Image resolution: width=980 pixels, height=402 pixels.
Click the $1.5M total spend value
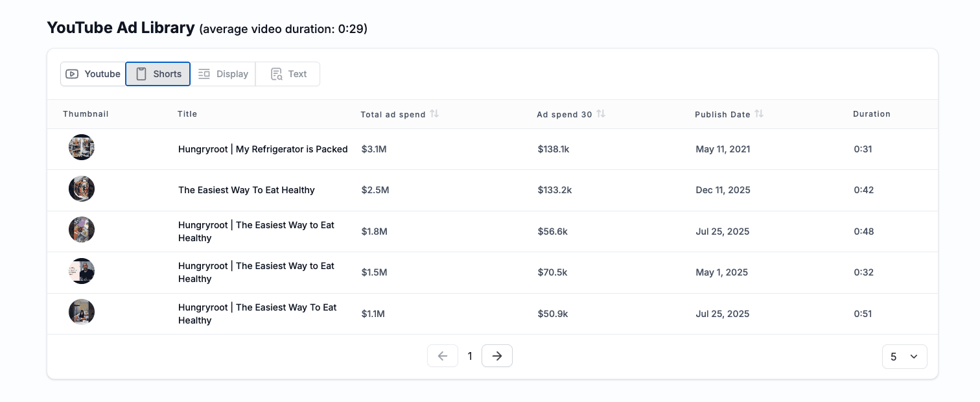click(x=374, y=272)
